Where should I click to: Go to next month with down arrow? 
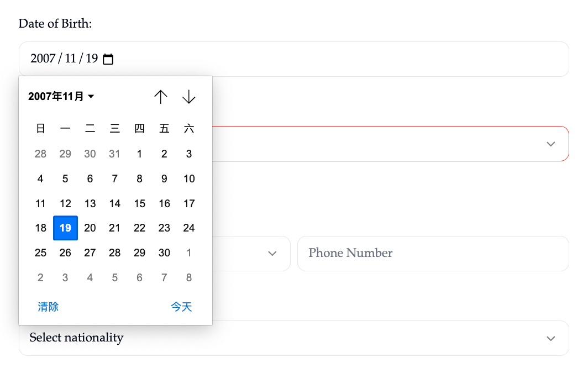(x=189, y=97)
